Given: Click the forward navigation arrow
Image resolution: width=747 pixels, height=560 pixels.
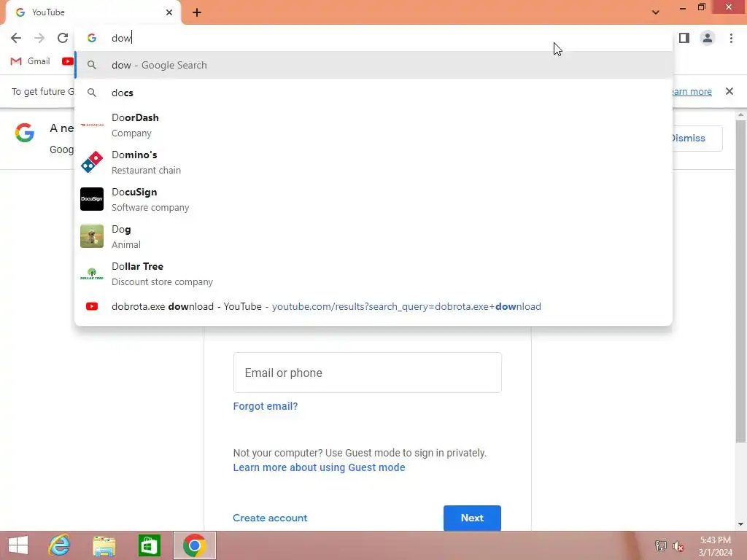Looking at the screenshot, I should tap(39, 38).
